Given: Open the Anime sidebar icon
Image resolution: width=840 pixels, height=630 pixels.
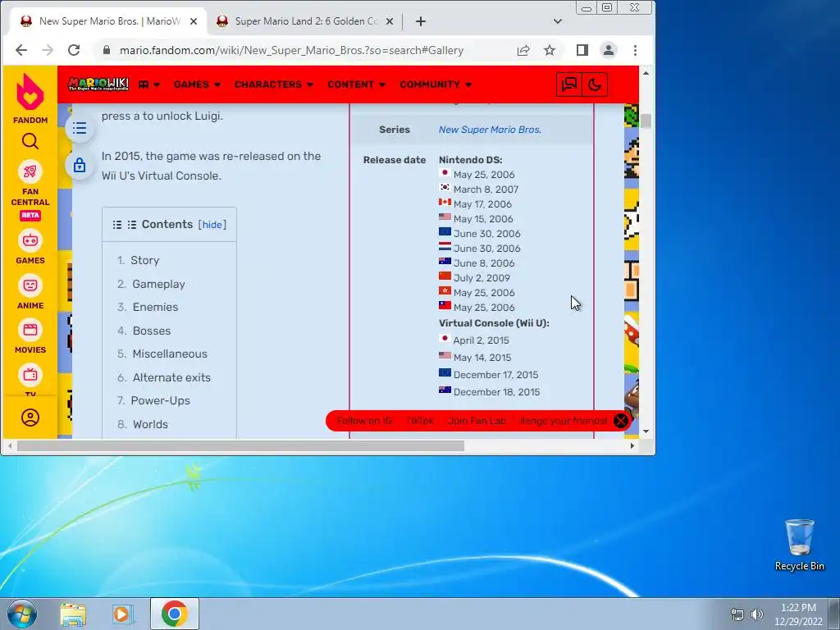Looking at the screenshot, I should [30, 285].
